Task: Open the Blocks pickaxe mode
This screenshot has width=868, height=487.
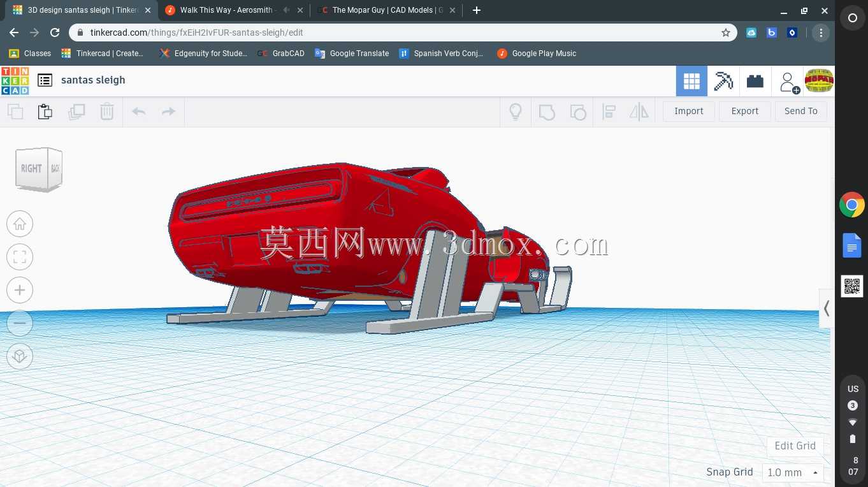Action: tap(723, 81)
